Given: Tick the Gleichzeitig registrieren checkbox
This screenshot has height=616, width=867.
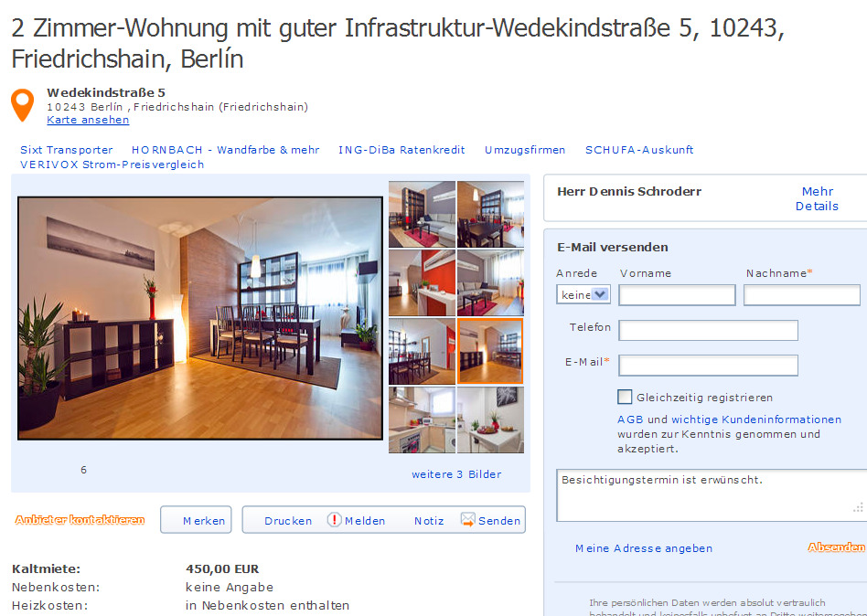Looking at the screenshot, I should (625, 397).
